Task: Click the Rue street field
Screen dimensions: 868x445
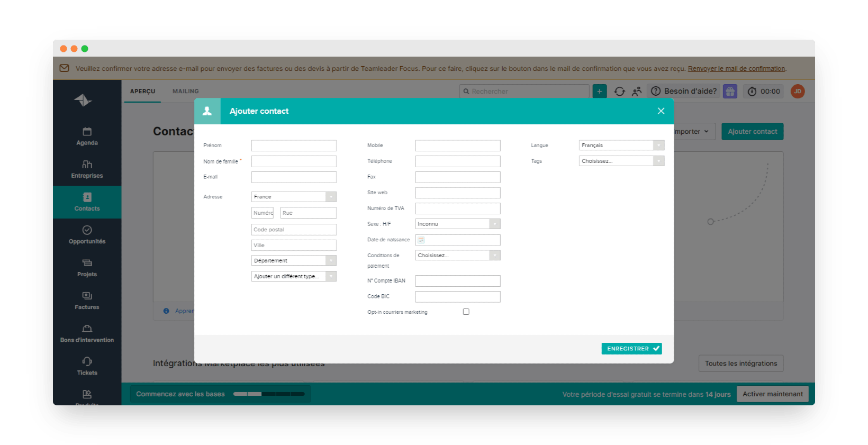Action: [309, 213]
